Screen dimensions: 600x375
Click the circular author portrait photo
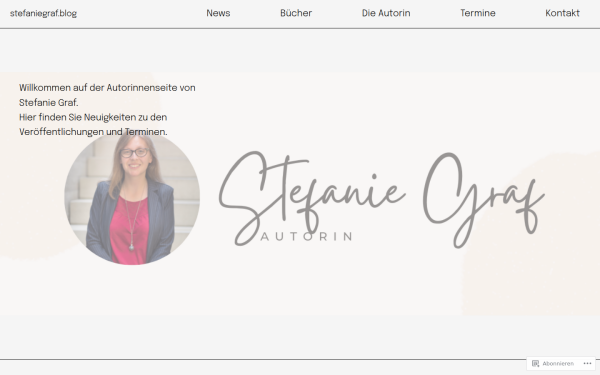(132, 198)
